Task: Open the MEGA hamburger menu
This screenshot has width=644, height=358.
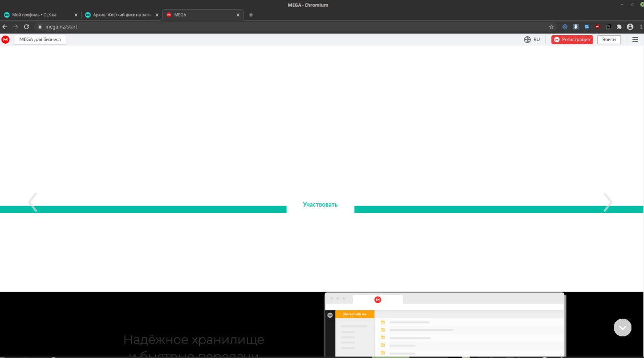Action: pyautogui.click(x=635, y=39)
